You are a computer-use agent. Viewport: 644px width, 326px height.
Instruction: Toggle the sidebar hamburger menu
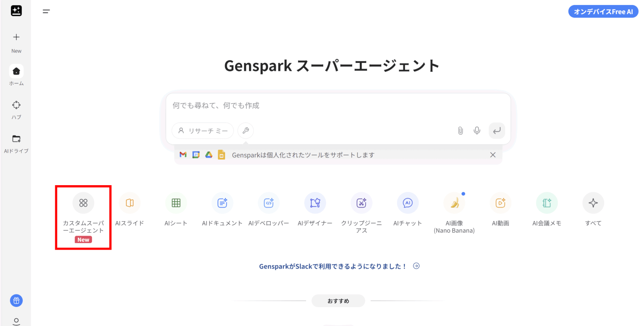pos(46,11)
